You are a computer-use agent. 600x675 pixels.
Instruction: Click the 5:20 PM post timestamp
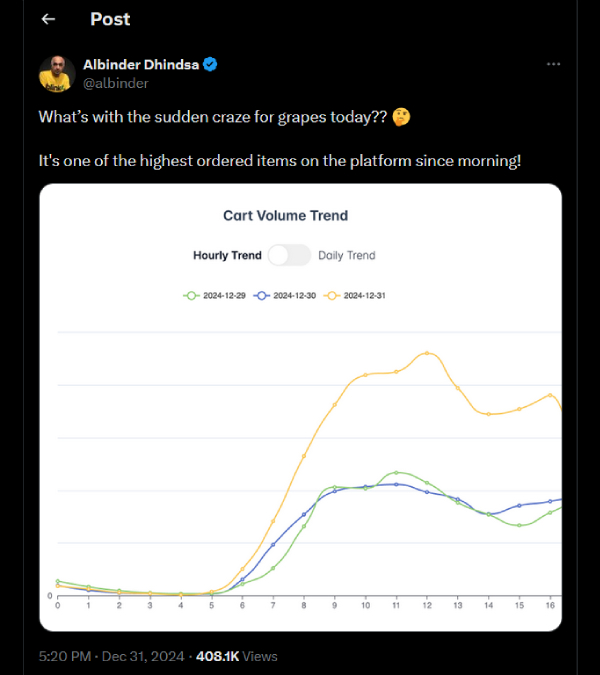(65, 656)
